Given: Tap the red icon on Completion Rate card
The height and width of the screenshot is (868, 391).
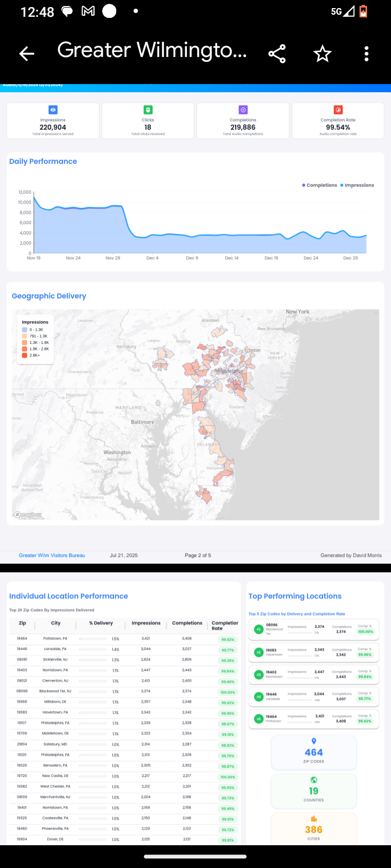Looking at the screenshot, I should 338,110.
